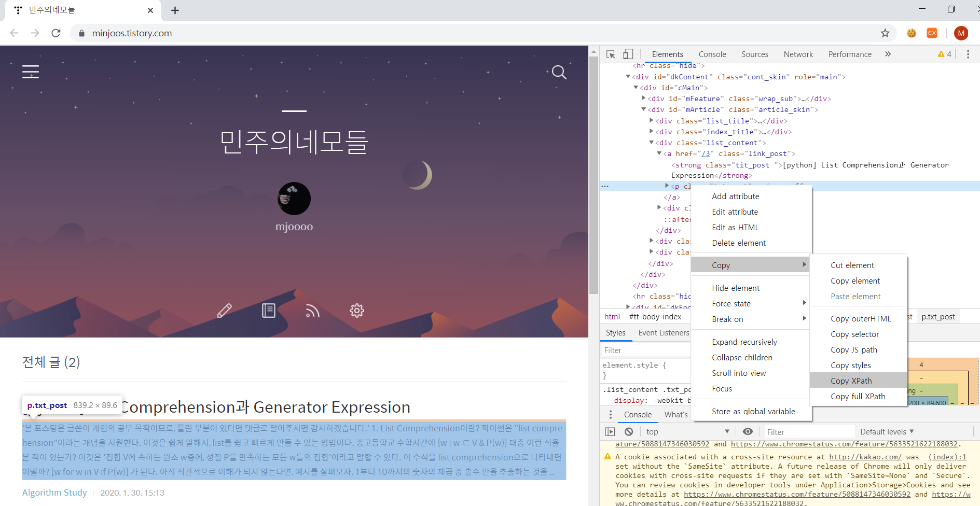Focus the Styles Filter input

pos(645,350)
